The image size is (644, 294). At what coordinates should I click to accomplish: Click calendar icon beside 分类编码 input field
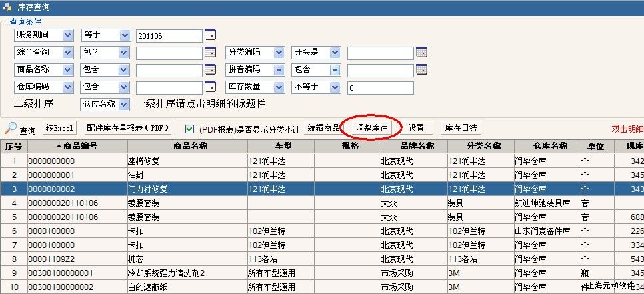[421, 52]
